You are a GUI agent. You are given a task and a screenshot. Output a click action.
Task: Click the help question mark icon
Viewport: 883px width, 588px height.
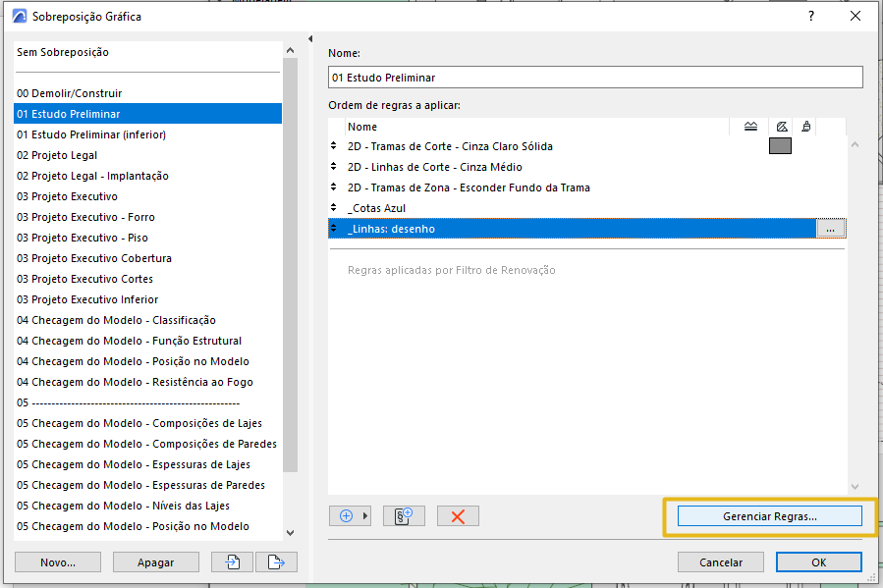point(811,16)
